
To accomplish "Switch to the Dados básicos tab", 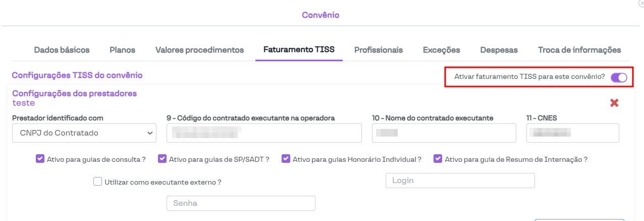I will coord(62,50).
